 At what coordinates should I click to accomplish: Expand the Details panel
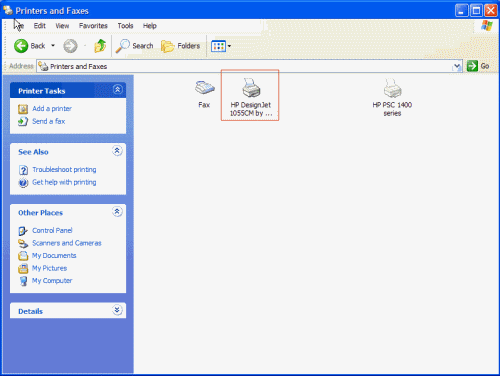click(x=117, y=310)
